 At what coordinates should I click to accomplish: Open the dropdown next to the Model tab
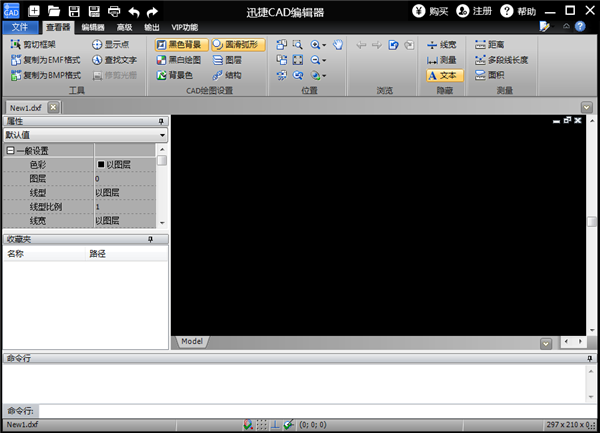[x=546, y=343]
